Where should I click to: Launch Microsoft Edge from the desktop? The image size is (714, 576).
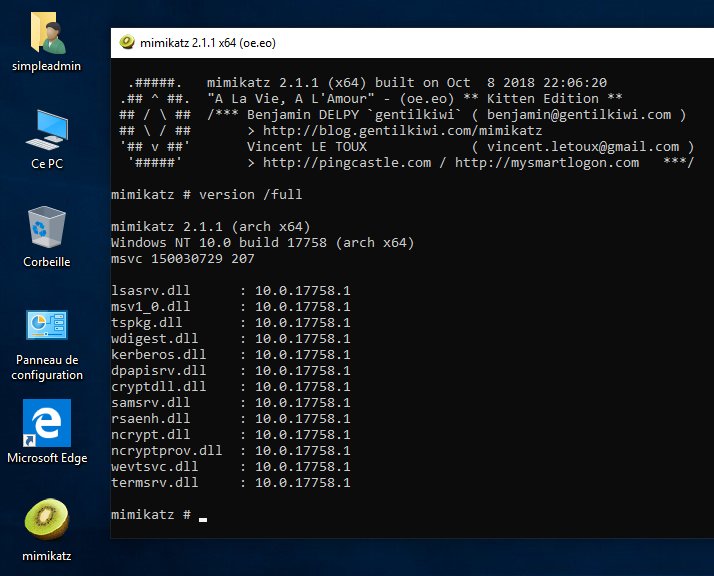click(x=47, y=423)
